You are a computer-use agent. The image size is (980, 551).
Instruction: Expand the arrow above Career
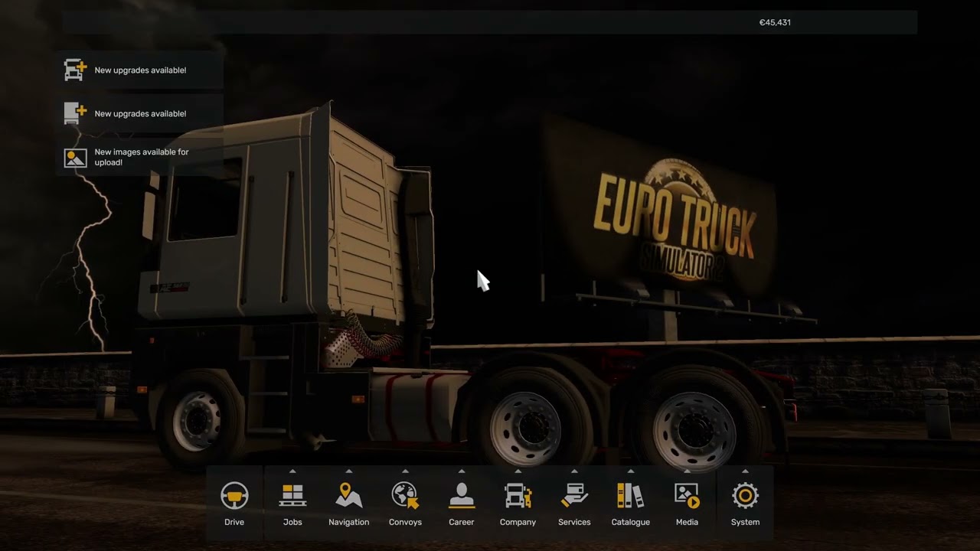(462, 471)
